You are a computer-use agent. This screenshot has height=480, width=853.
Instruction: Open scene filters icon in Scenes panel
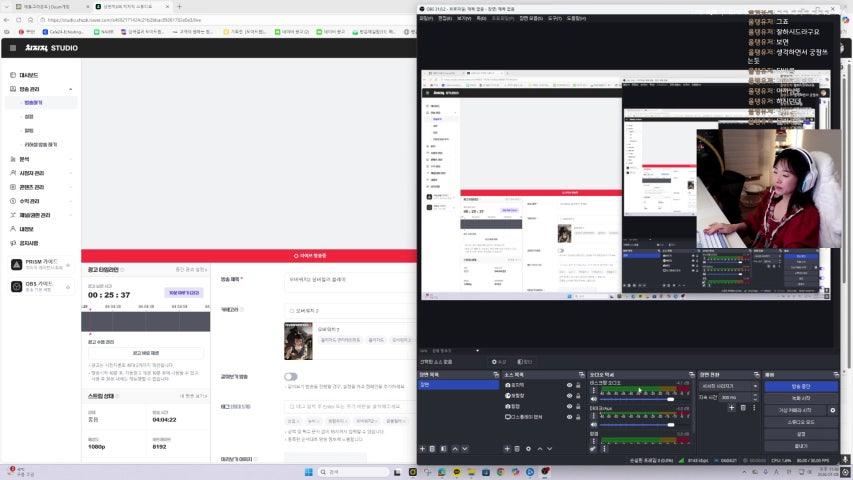[x=444, y=449]
